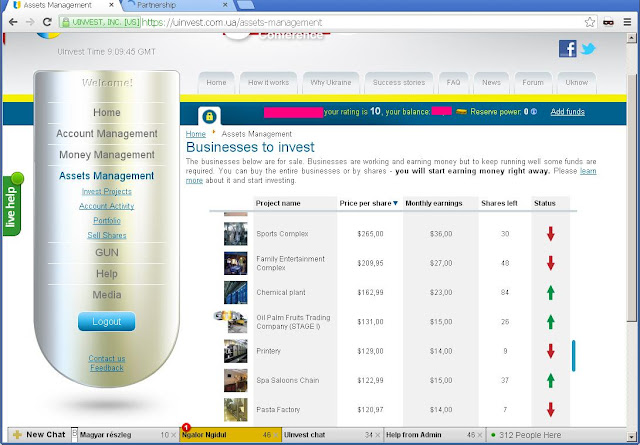Start a New Chat in chat bar
This screenshot has width=640, height=445.
click(40, 435)
